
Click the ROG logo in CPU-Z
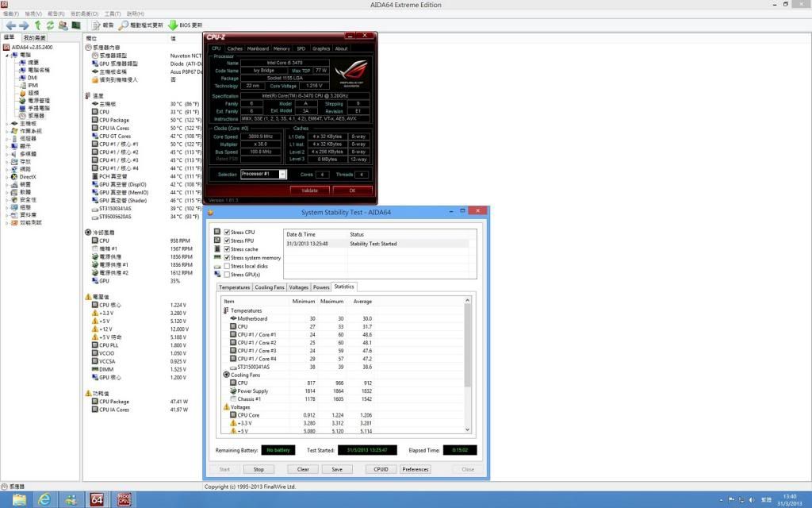[x=351, y=74]
